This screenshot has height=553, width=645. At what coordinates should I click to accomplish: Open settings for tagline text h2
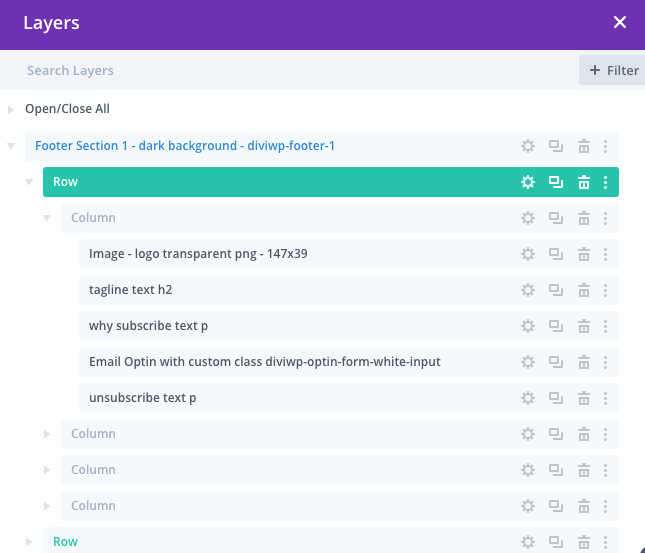point(528,290)
